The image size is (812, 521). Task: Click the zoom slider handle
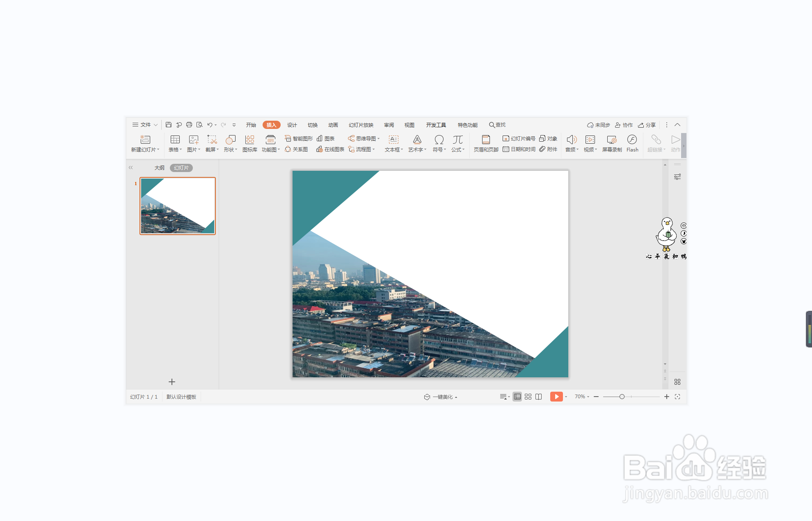622,397
